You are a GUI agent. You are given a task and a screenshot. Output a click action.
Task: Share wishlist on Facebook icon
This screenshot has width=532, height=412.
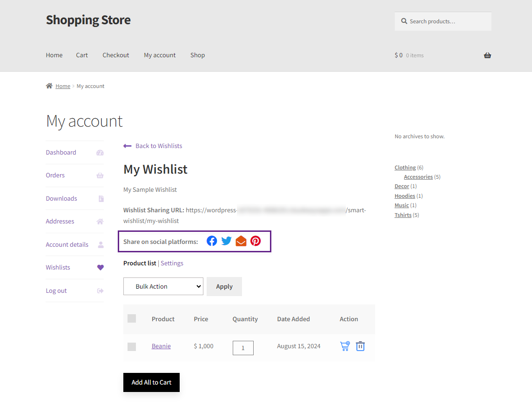212,241
